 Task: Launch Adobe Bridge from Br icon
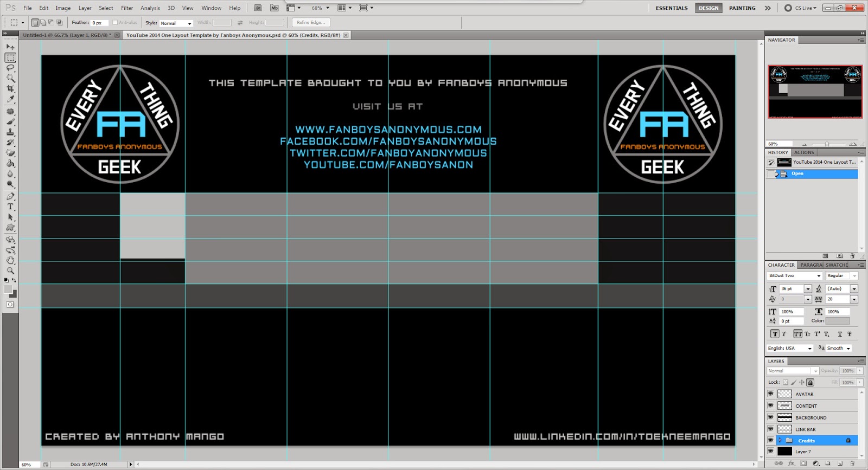point(258,8)
